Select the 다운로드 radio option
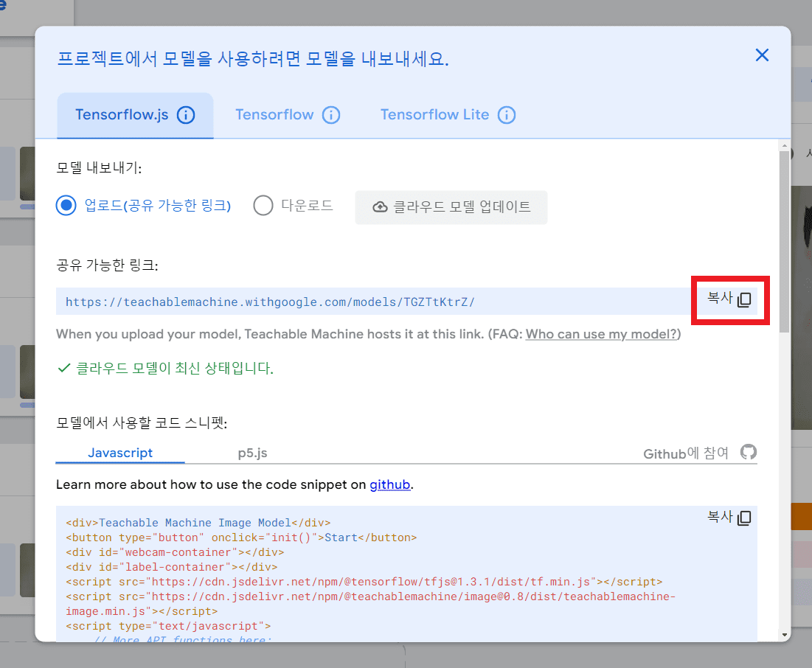 tap(263, 206)
